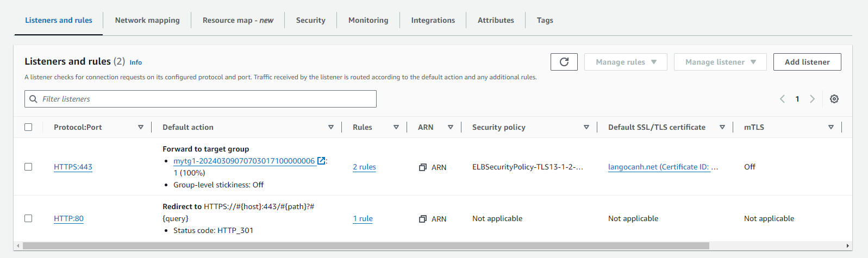The width and height of the screenshot is (868, 258).
Task: Copy ARN of the HTTP:80 listener
Action: click(x=422, y=219)
